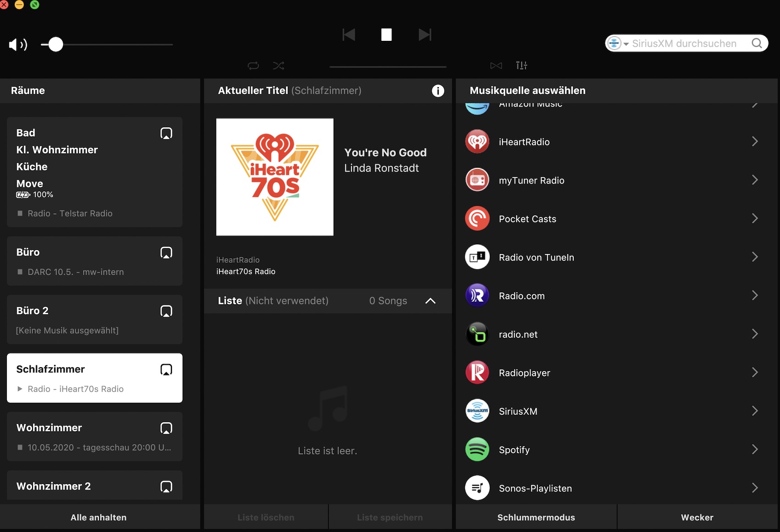Select the Wohnzimmer room
Screen dimensions: 780x532
pyautogui.click(x=94, y=437)
